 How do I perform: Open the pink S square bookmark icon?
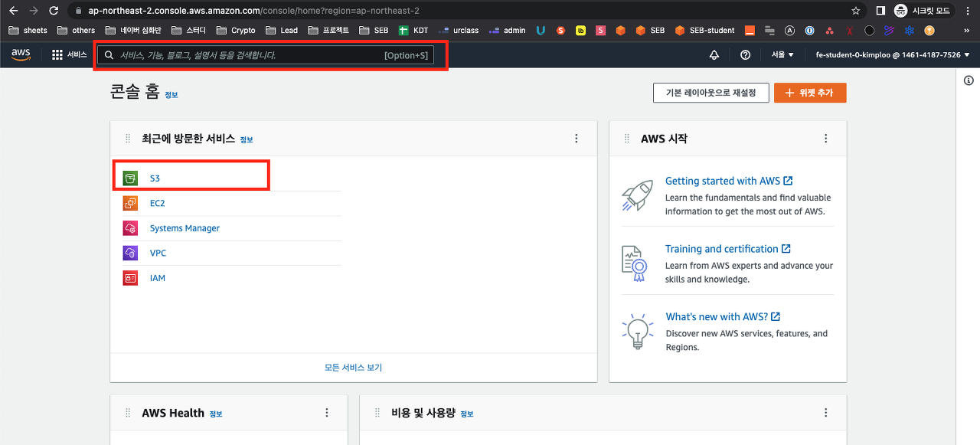601,31
